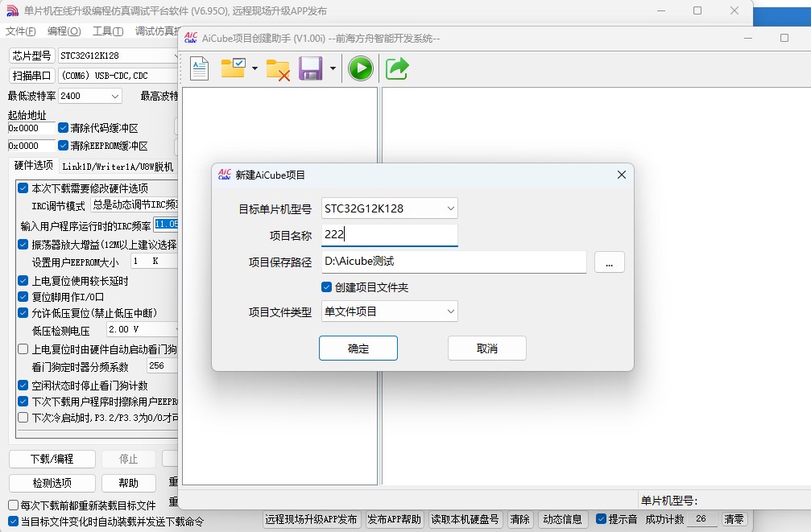Click the 动态信息 button

pos(562,519)
